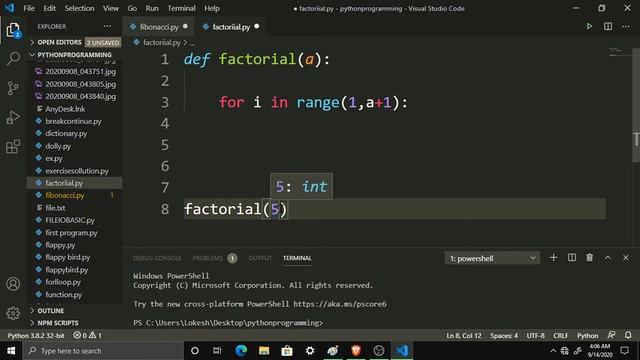Click the Type here to search box
The width and height of the screenshot is (640, 360).
click(103, 351)
